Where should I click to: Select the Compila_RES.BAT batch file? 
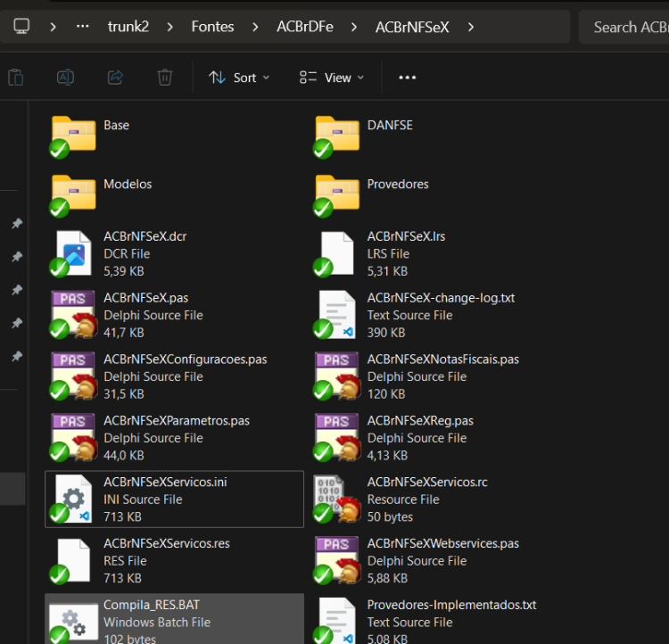point(175,619)
